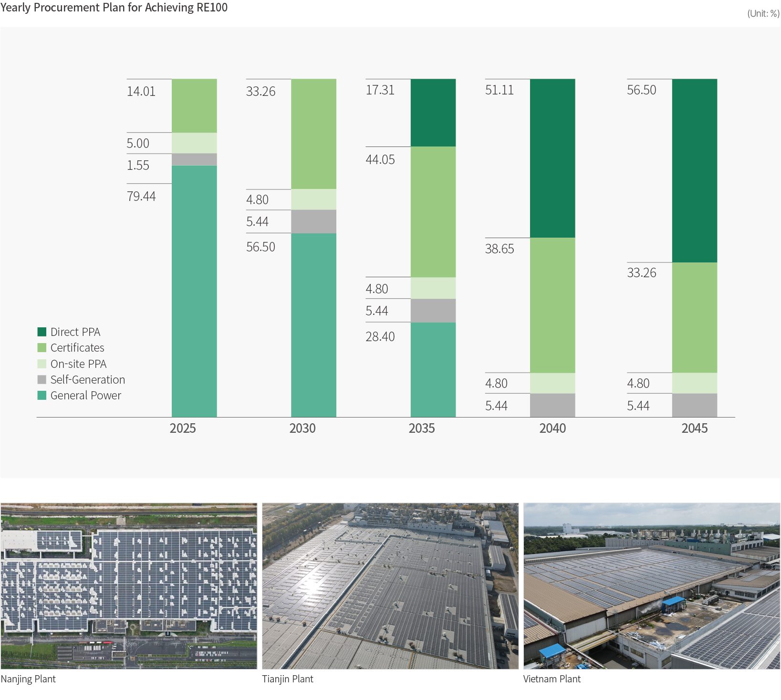Click the 51.11 value for 2040

(500, 90)
